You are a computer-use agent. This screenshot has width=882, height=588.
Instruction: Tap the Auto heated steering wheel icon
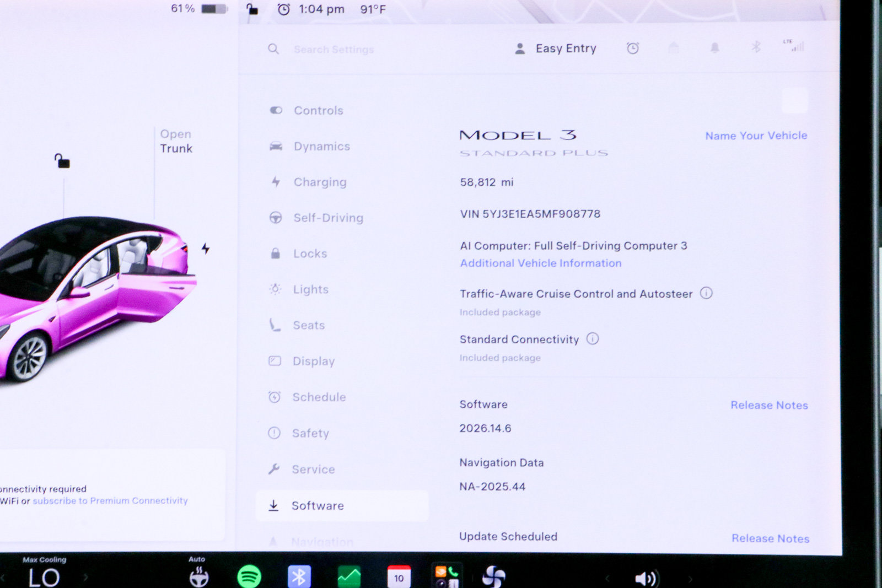198,576
